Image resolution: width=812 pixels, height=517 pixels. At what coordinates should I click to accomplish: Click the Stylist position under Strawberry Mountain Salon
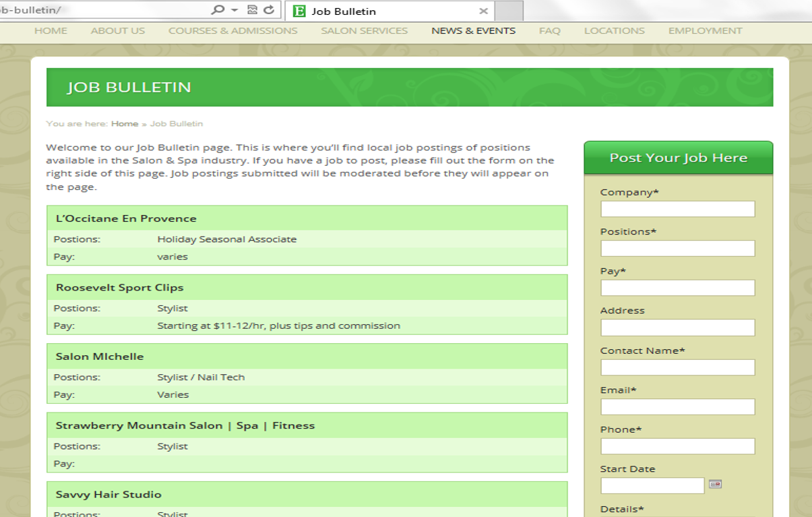click(x=173, y=446)
